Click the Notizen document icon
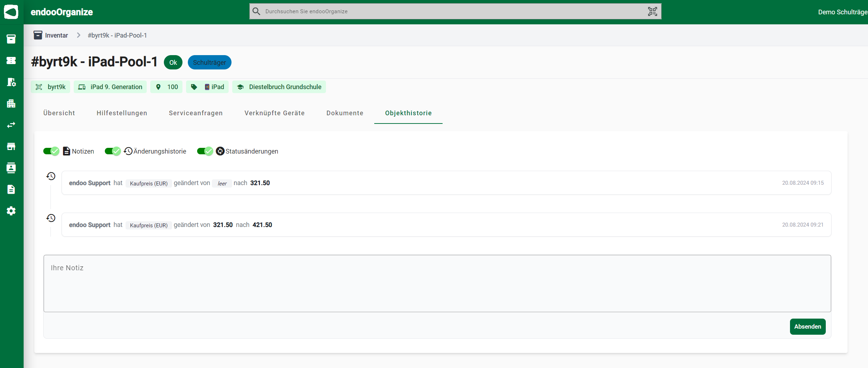The height and width of the screenshot is (368, 868). (x=67, y=151)
